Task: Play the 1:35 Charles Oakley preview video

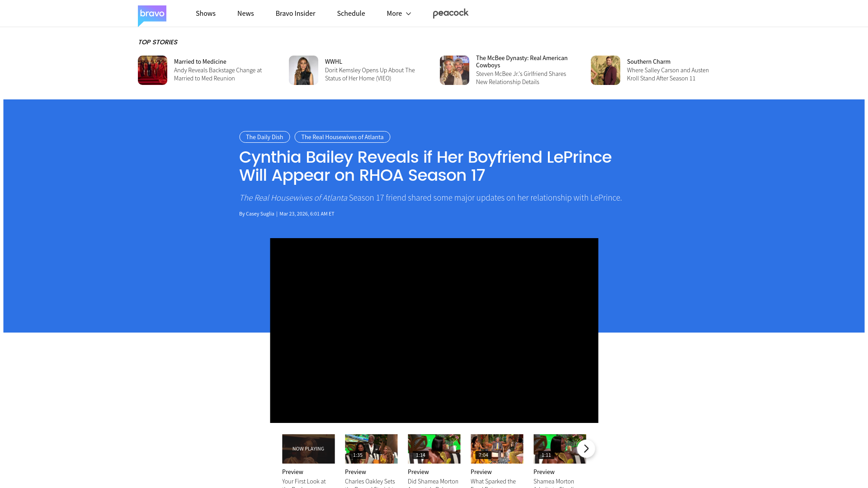Action: click(x=371, y=449)
